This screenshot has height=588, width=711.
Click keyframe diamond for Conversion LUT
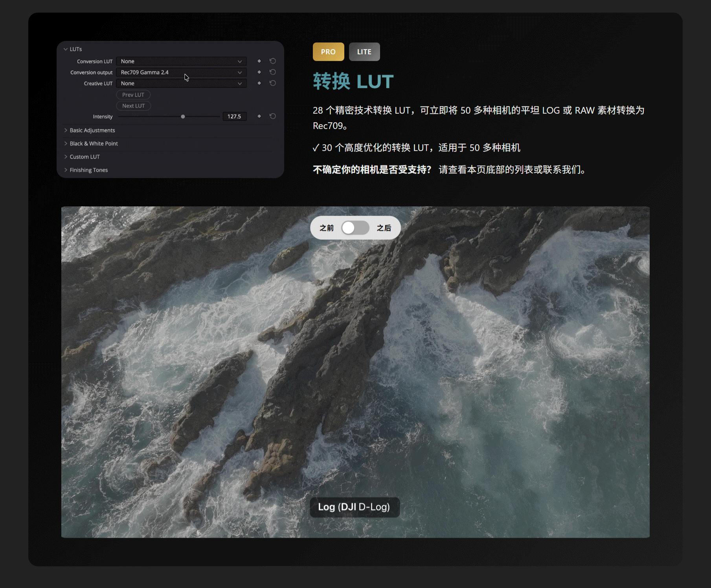[259, 61]
